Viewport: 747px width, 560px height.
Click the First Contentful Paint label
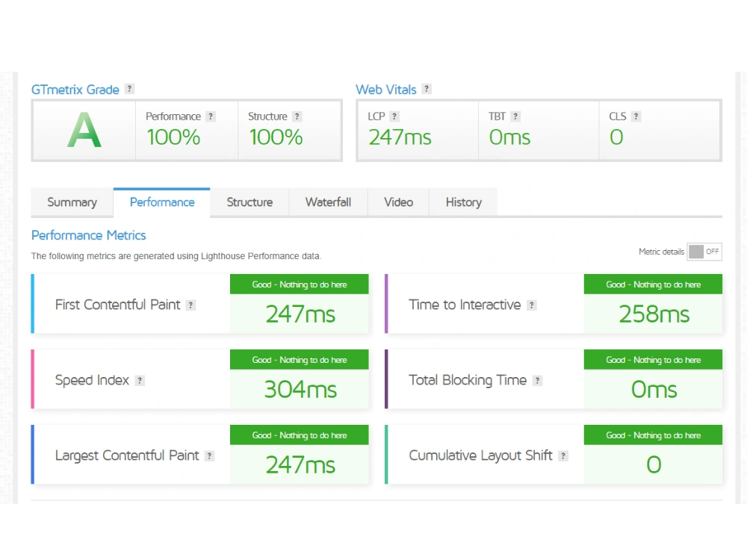[118, 305]
